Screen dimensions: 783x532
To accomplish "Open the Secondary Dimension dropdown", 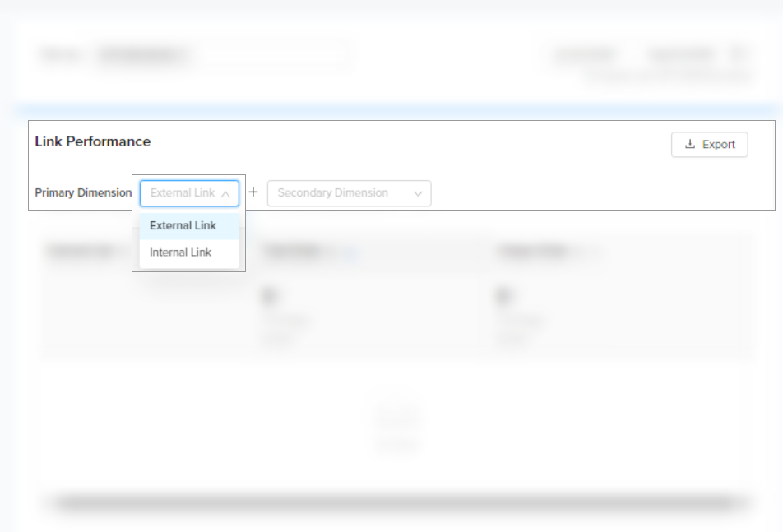I will click(x=339, y=193).
